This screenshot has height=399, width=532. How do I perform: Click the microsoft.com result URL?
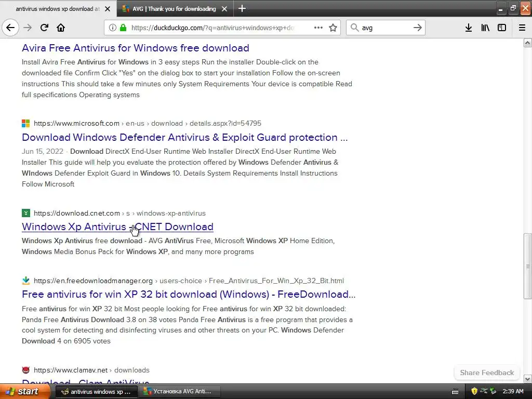(x=147, y=123)
